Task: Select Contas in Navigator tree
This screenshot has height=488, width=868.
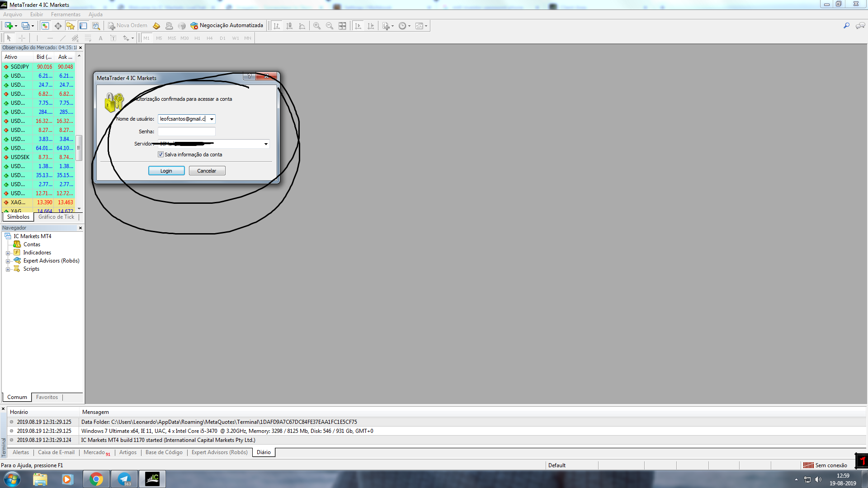Action: tap(32, 244)
